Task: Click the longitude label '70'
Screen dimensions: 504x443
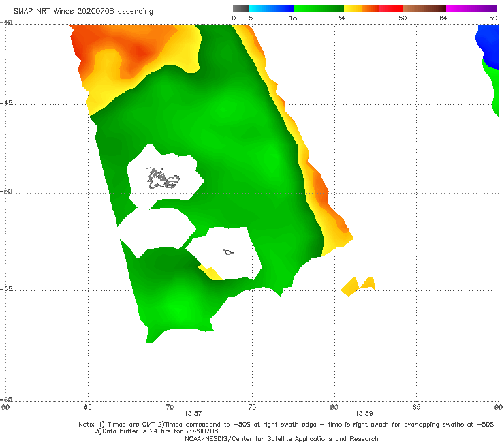Action: pos(170,407)
